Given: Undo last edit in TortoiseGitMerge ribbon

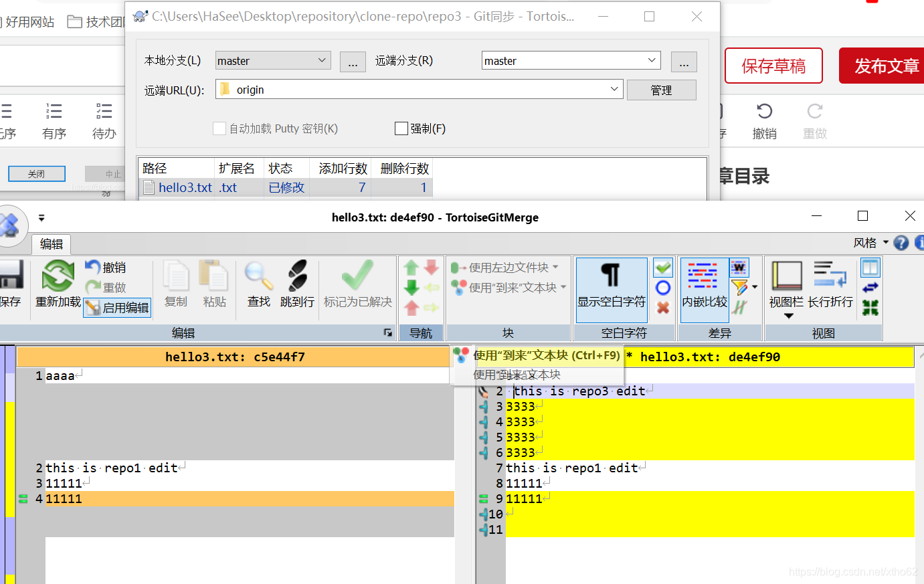Looking at the screenshot, I should point(106,268).
